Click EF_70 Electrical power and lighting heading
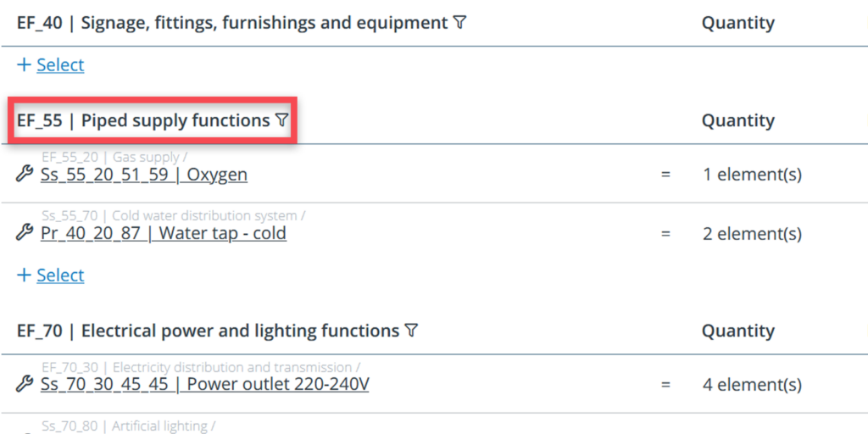Image resolution: width=868 pixels, height=434 pixels. [x=208, y=331]
